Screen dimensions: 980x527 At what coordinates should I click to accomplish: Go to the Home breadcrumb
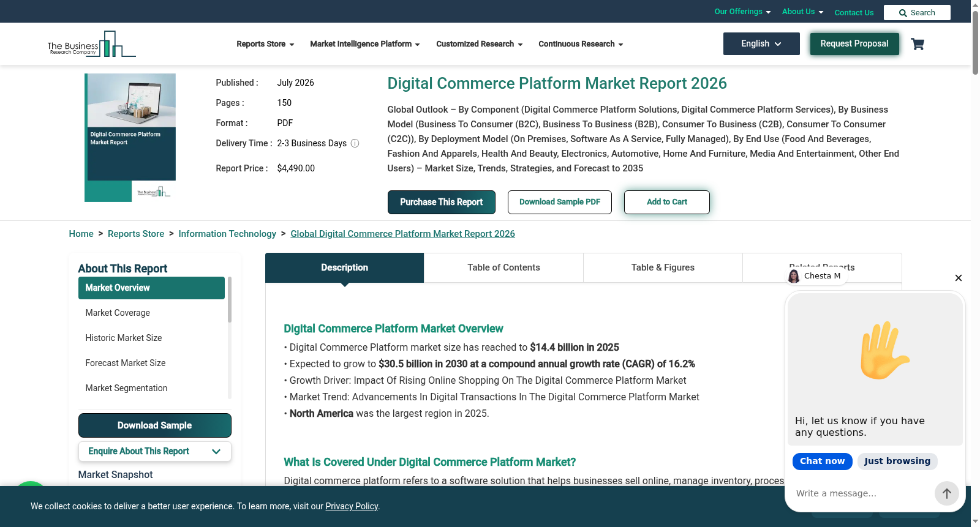tap(81, 234)
